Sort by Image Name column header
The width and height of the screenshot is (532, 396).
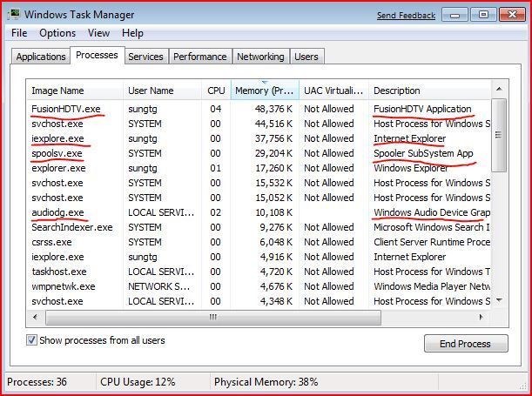(75, 91)
